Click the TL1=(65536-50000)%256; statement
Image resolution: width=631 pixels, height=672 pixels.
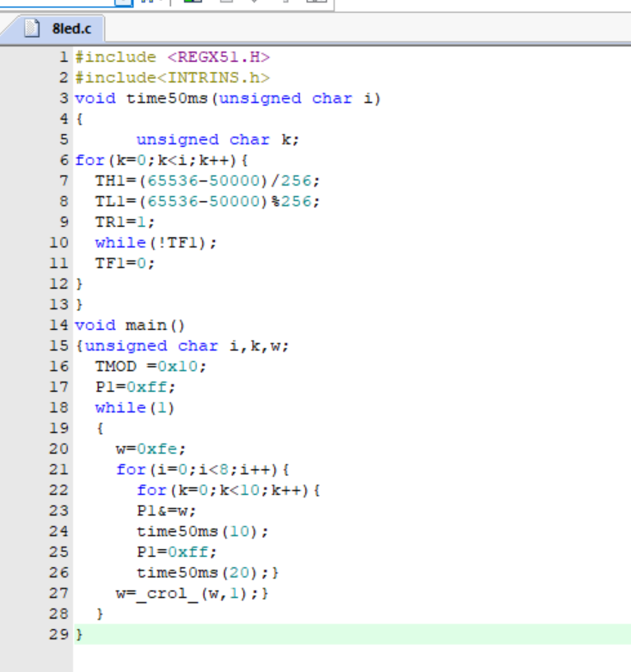click(207, 201)
